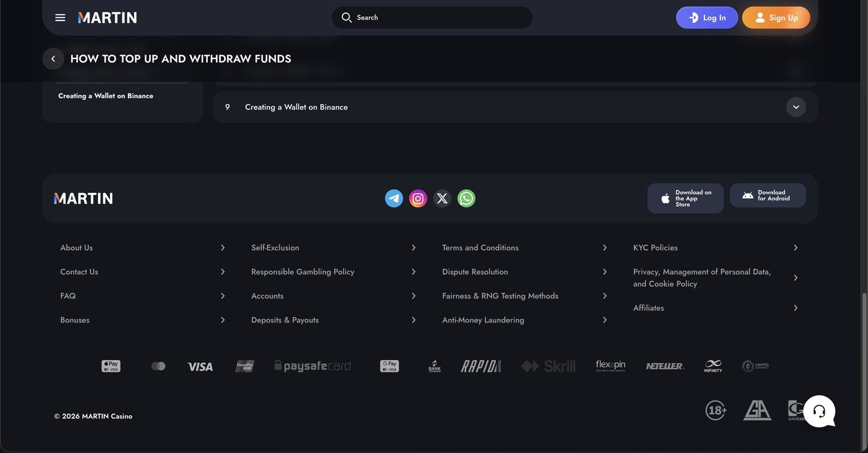Viewport: 868px width, 453px height.
Task: Click the UnionPay payment icon
Action: point(245,366)
